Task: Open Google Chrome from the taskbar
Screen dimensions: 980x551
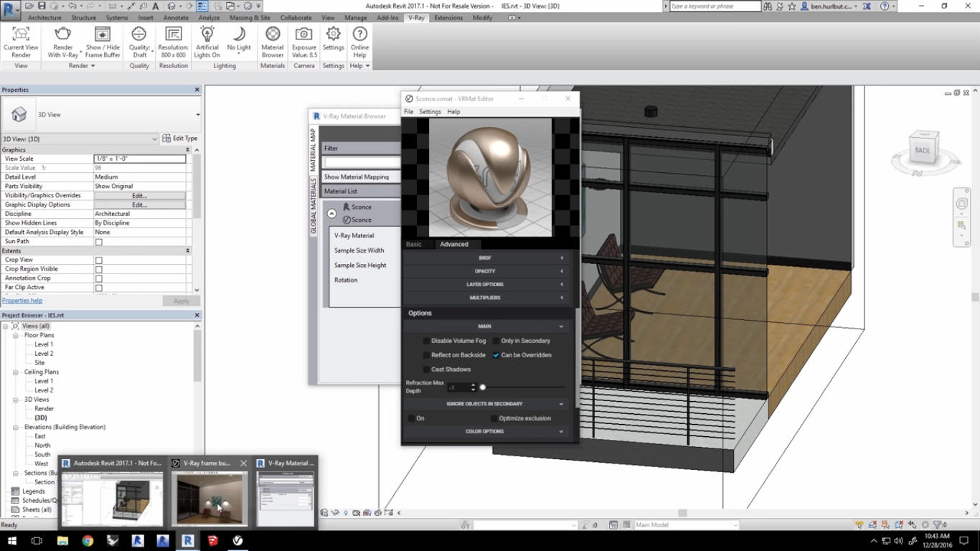Action: [88, 541]
